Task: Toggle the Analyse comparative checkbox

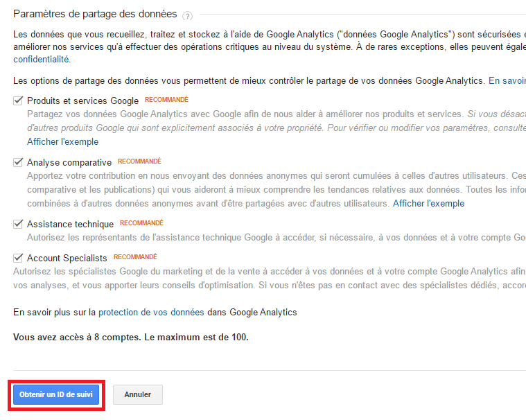Action: click(x=19, y=162)
